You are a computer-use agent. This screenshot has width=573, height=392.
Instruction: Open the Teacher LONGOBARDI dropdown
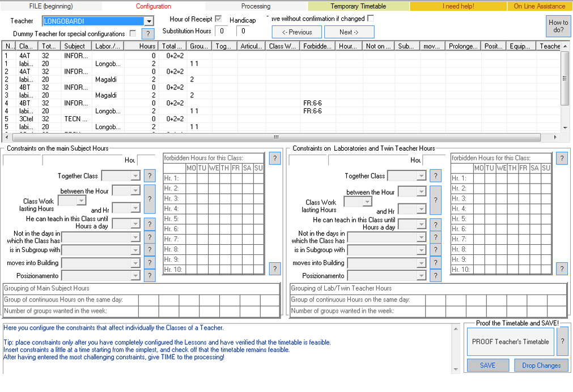coord(148,21)
